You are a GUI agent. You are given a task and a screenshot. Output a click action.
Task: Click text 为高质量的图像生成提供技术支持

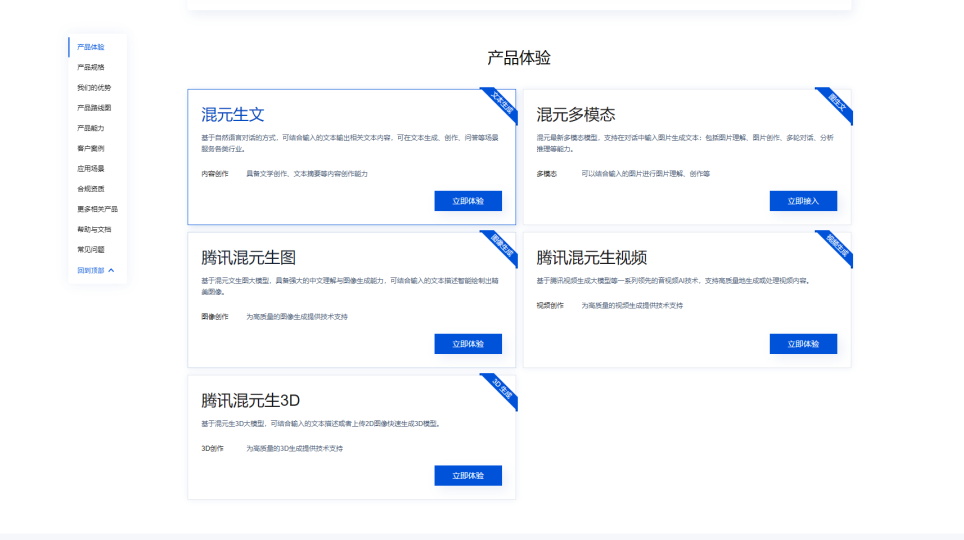point(297,317)
